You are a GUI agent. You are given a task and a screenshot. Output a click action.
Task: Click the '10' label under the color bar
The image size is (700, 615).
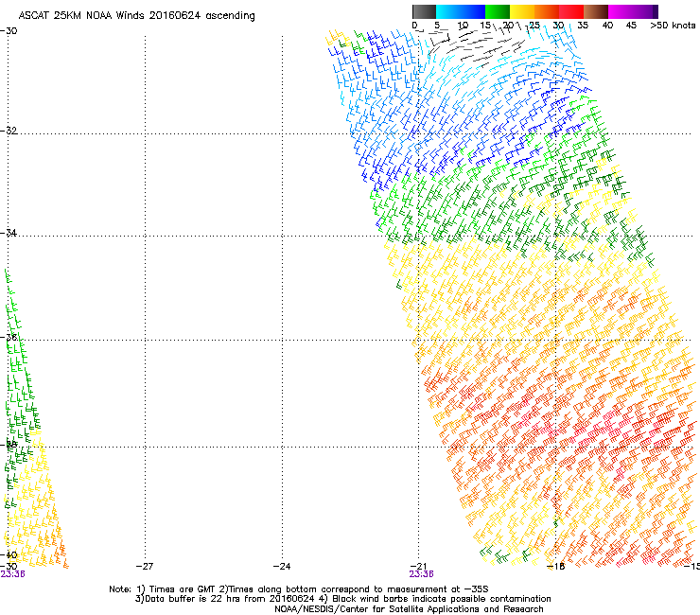463,26
